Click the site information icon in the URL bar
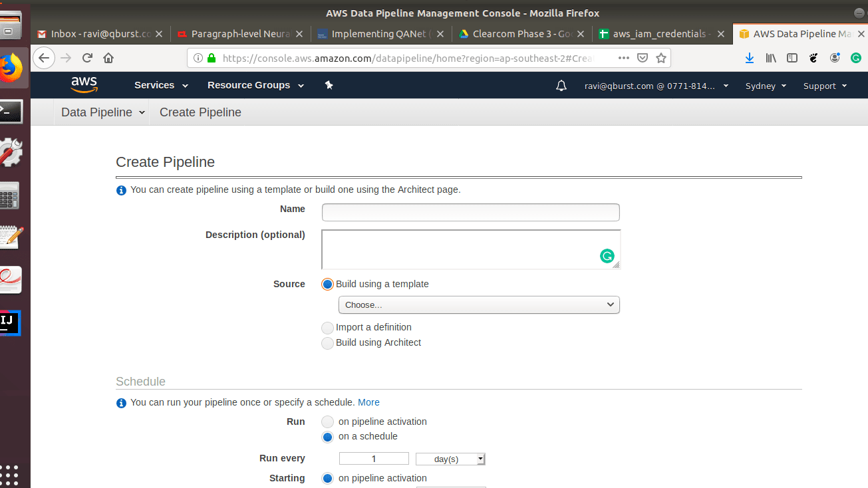This screenshot has height=488, width=868. 198,58
